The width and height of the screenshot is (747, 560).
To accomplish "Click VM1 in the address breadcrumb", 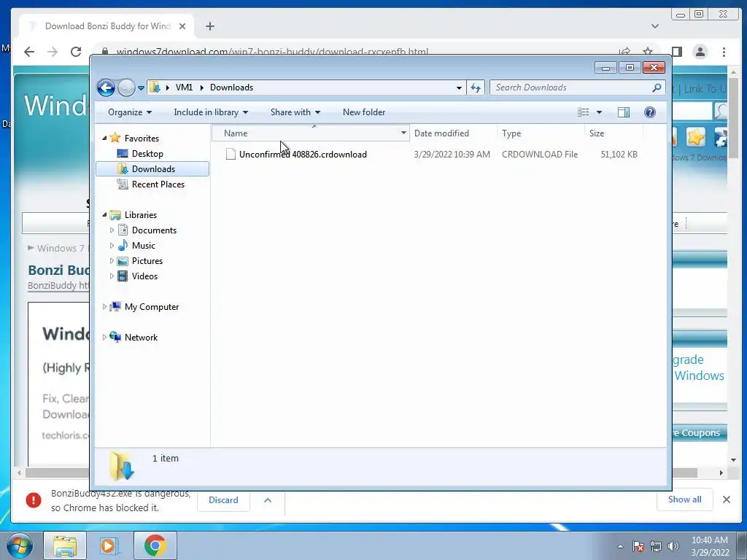I will click(184, 87).
